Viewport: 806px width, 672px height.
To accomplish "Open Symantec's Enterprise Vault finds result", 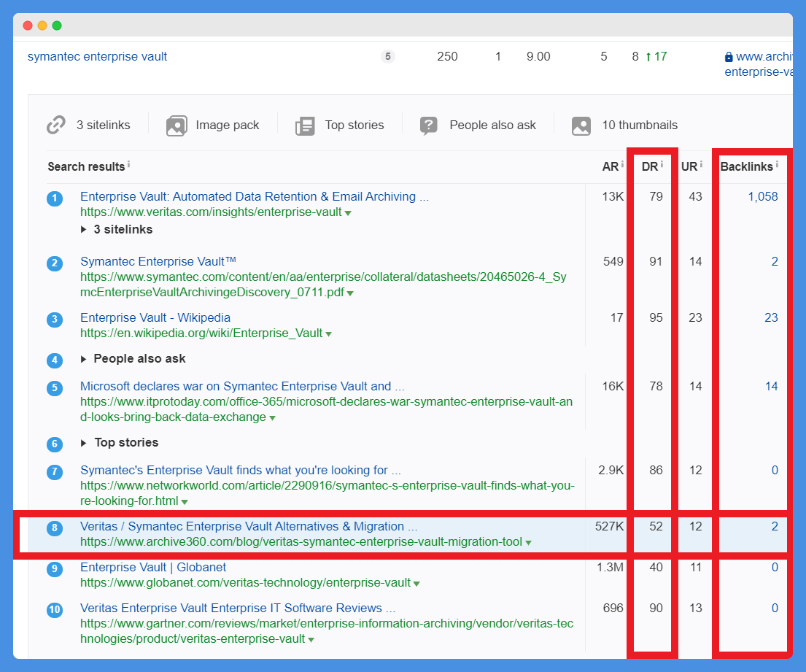I will [240, 470].
